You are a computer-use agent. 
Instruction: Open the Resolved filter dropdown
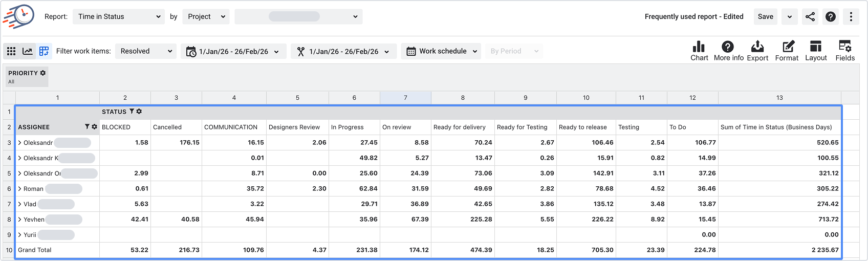[x=146, y=51]
